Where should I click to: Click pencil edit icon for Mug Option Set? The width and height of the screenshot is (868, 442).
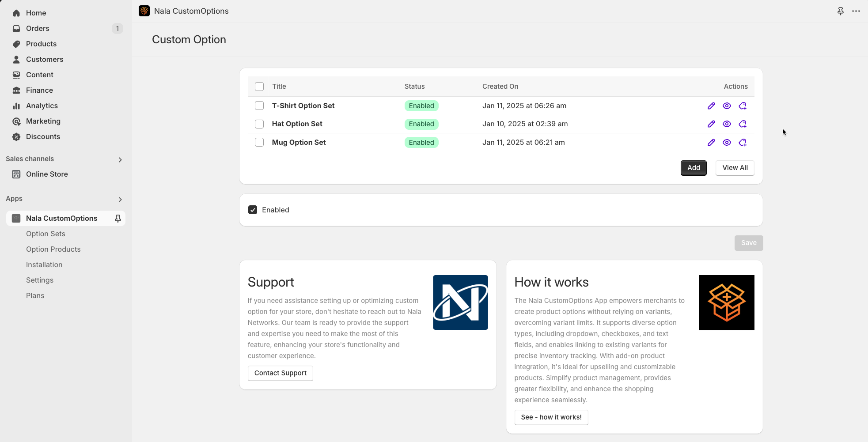pos(711,143)
